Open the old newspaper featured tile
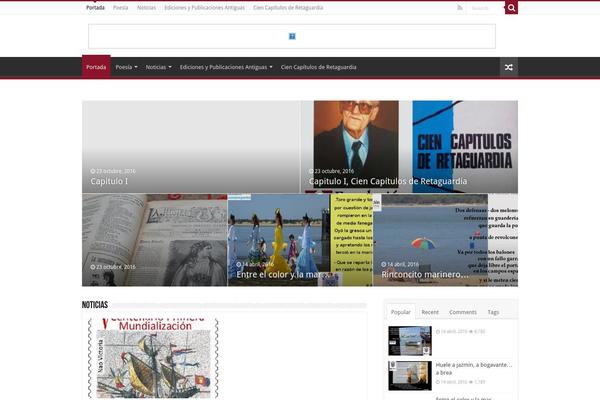600x400 pixels. tap(155, 240)
